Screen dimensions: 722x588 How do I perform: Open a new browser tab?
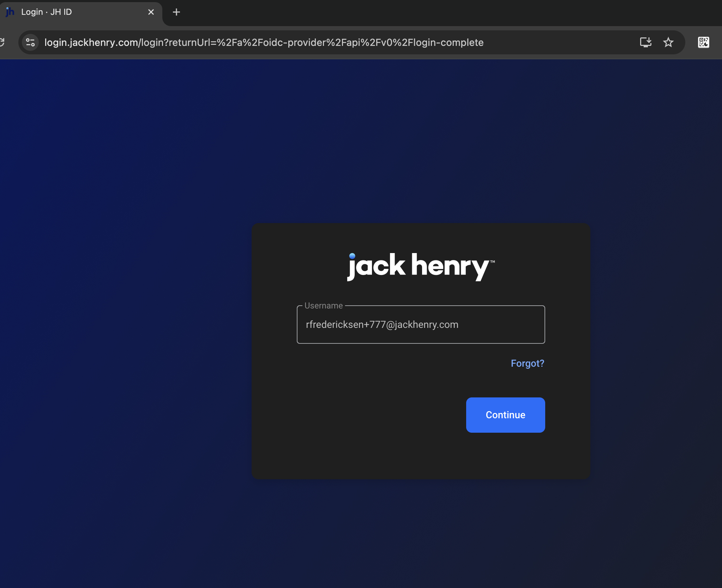coord(176,12)
